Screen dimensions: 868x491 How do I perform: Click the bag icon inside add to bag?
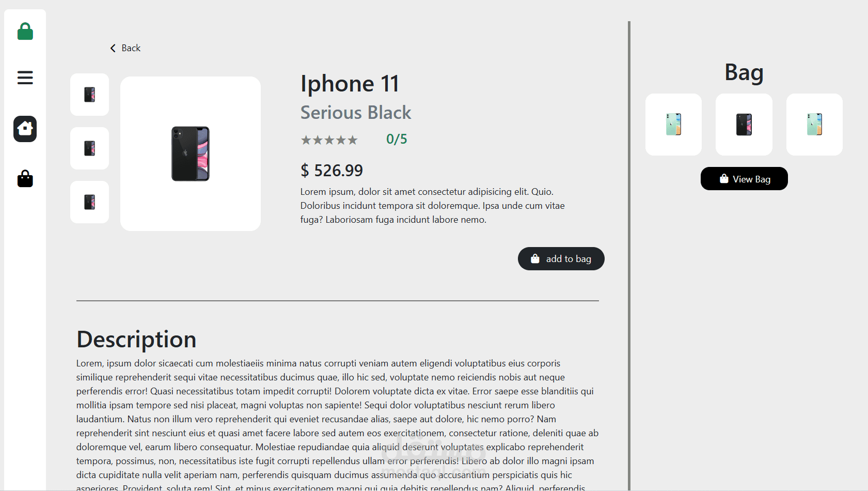coord(535,258)
